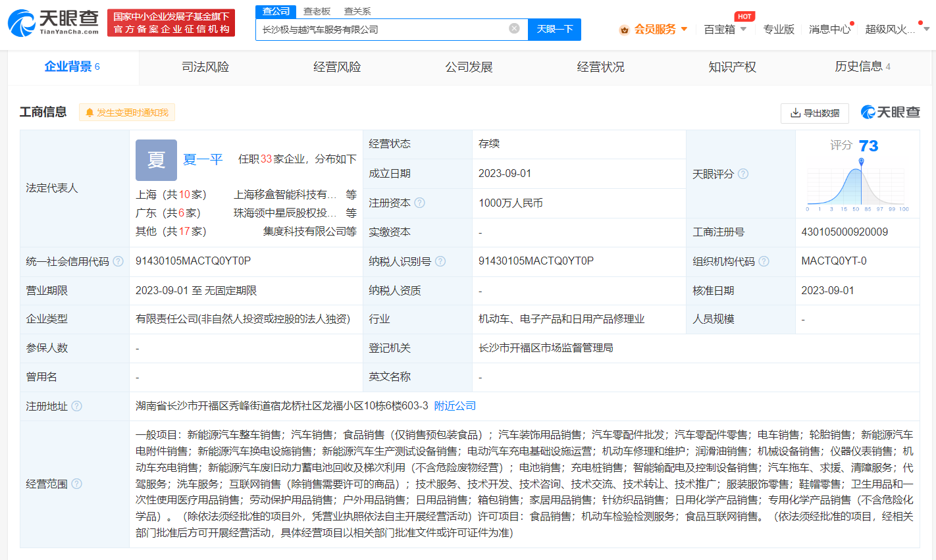Click the 天眼一下 search button
The width and height of the screenshot is (936, 560).
(x=555, y=29)
